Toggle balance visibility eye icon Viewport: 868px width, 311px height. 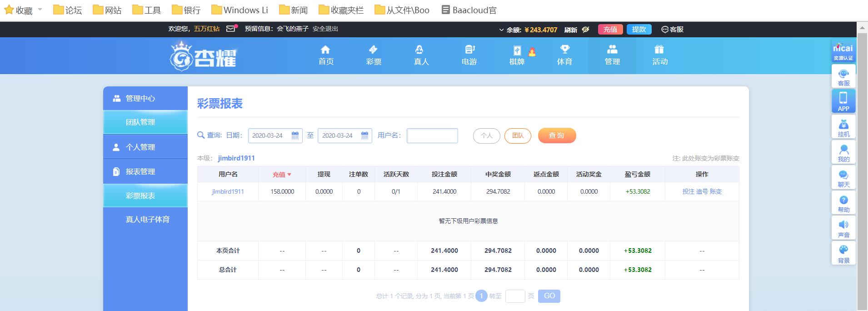click(x=585, y=30)
